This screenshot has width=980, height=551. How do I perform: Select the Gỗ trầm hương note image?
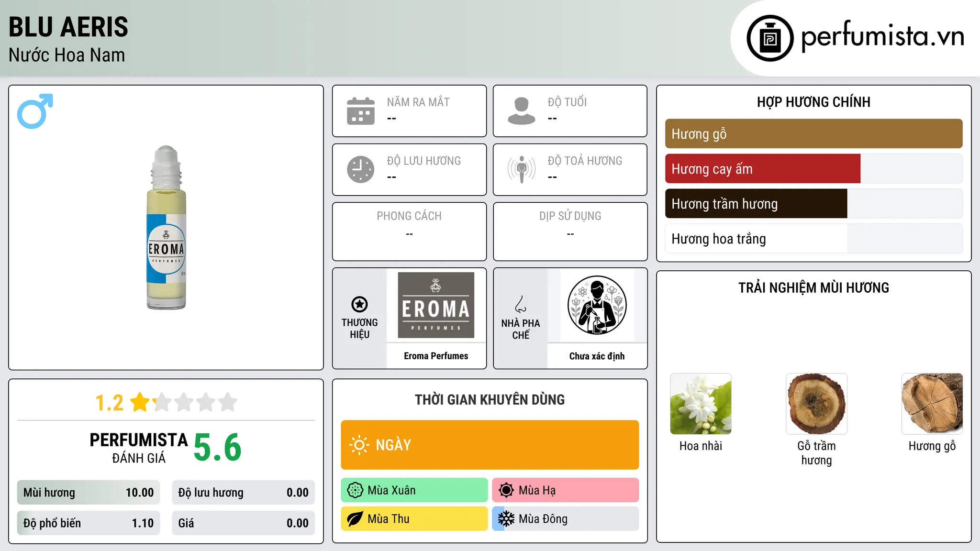(816, 404)
